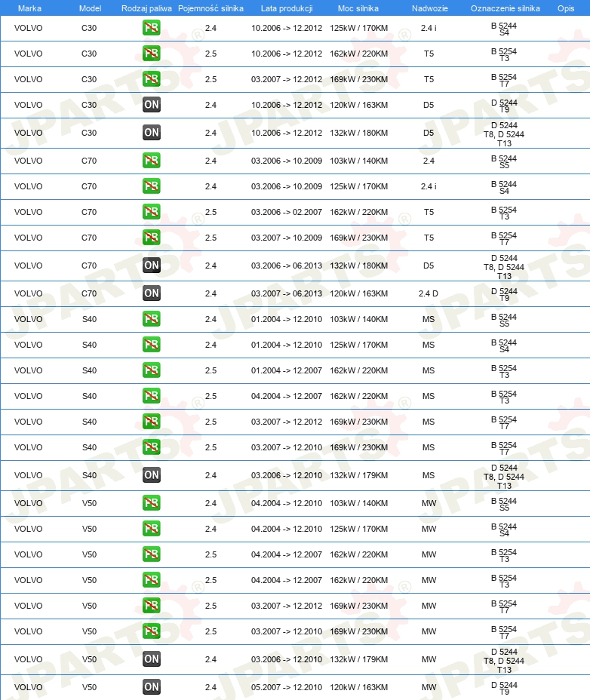Select '132kW / 179KM' in the V50 row
The image size is (590, 700).
[358, 659]
